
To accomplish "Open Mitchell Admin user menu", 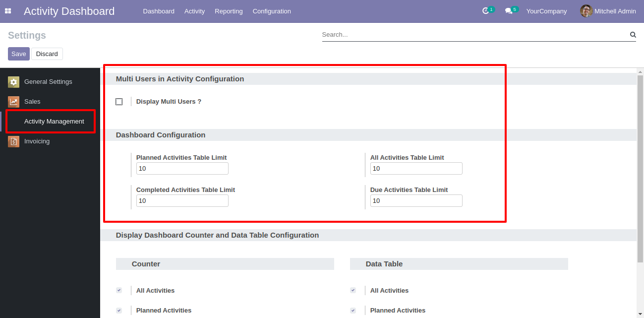I will pyautogui.click(x=608, y=11).
